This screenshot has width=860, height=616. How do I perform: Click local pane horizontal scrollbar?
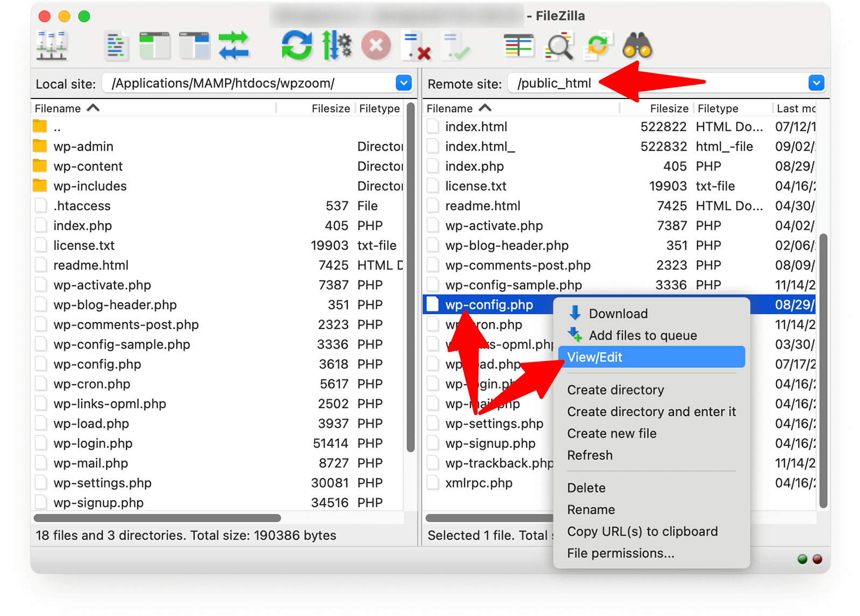click(x=157, y=518)
